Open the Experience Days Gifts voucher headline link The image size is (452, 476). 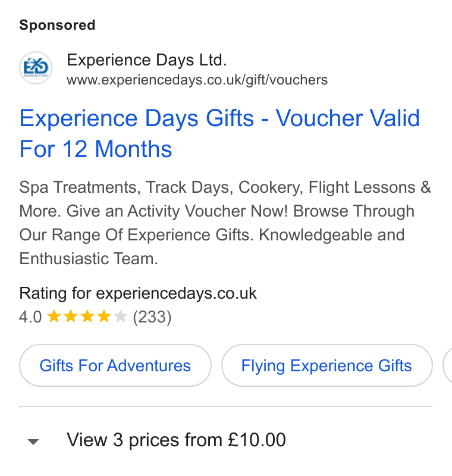[x=219, y=133]
